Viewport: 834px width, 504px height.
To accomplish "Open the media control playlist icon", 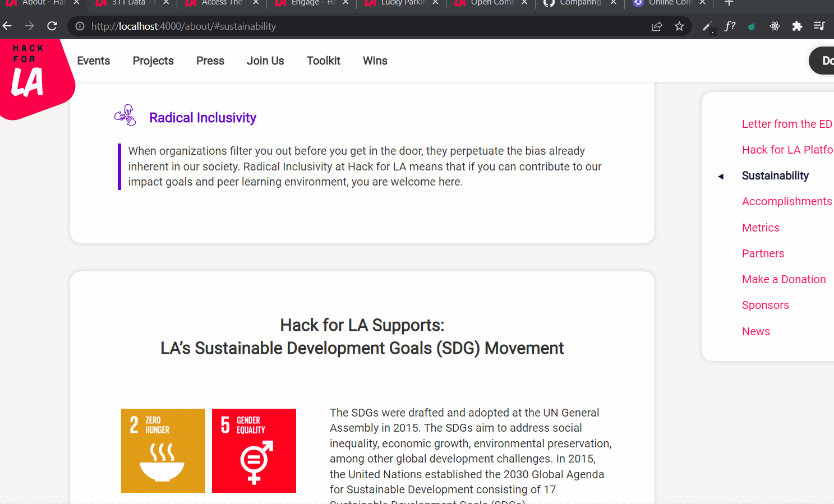I will 819,26.
